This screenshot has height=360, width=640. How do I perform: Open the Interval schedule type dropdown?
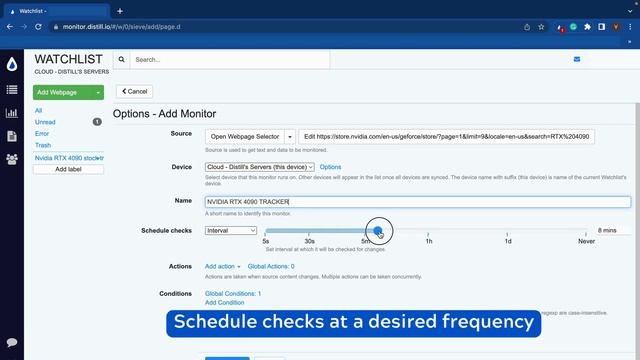click(231, 231)
